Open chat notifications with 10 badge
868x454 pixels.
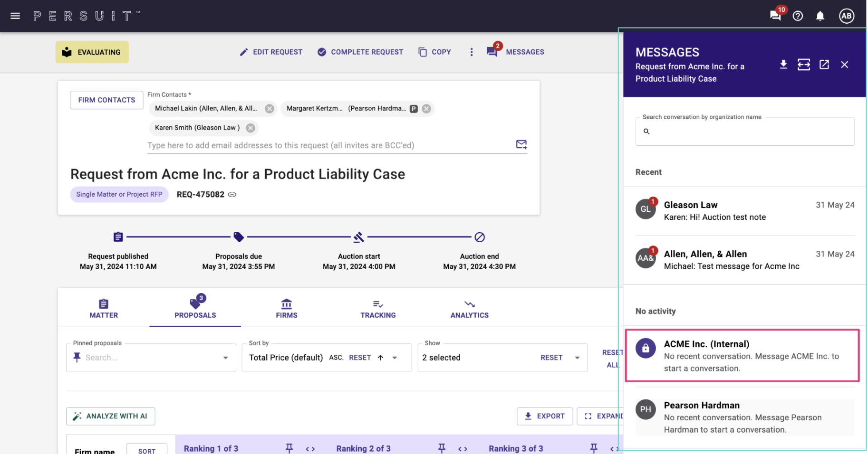coord(776,15)
